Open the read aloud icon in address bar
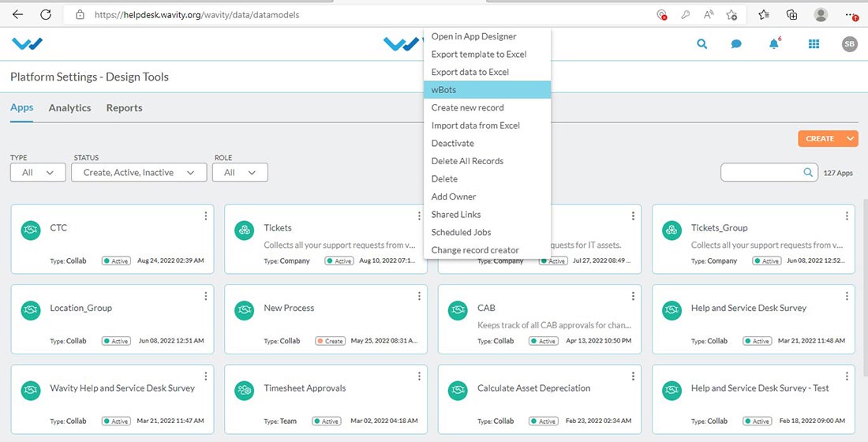 [708, 15]
